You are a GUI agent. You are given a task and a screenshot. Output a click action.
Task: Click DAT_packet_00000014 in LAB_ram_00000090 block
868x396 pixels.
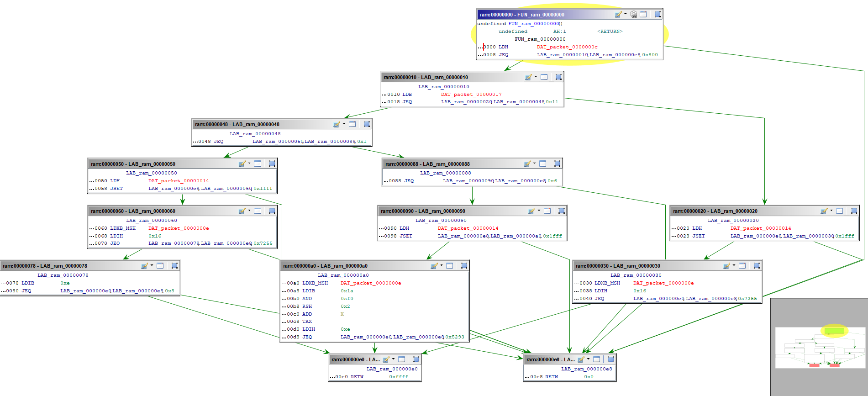click(468, 228)
